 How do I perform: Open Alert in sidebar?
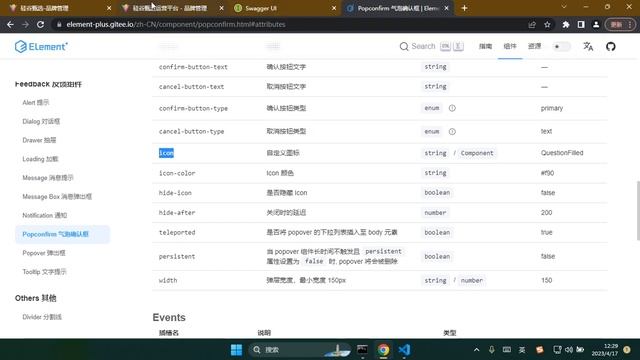36,102
